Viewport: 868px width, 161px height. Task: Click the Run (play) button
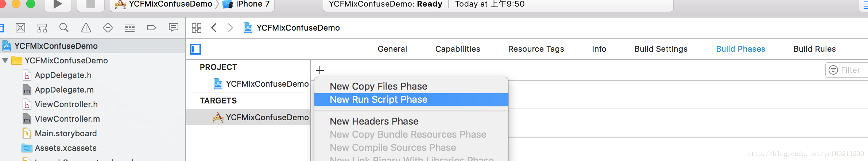[58, 4]
